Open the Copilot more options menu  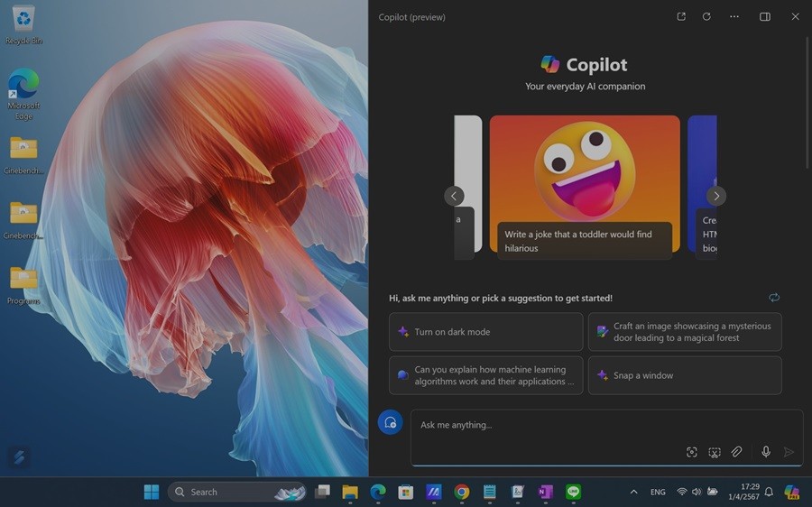734,16
